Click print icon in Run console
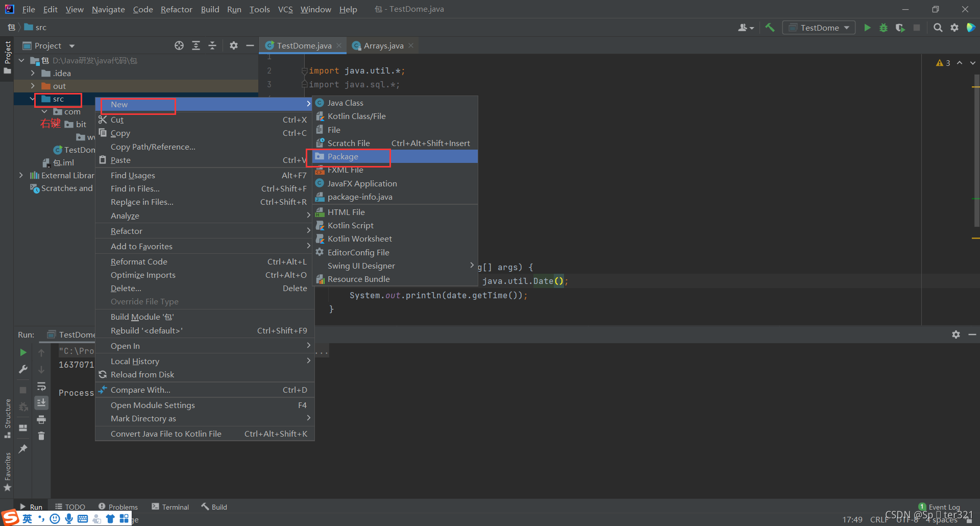Image resolution: width=980 pixels, height=526 pixels. pyautogui.click(x=41, y=419)
